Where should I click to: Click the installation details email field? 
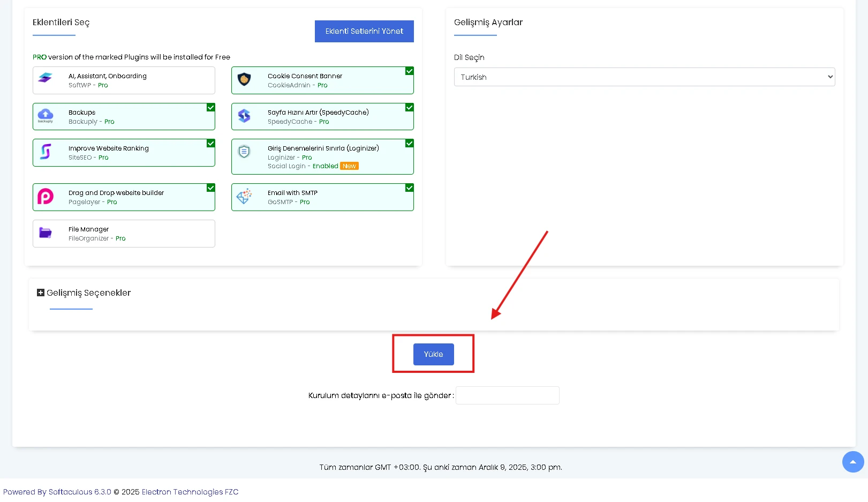pyautogui.click(x=507, y=395)
